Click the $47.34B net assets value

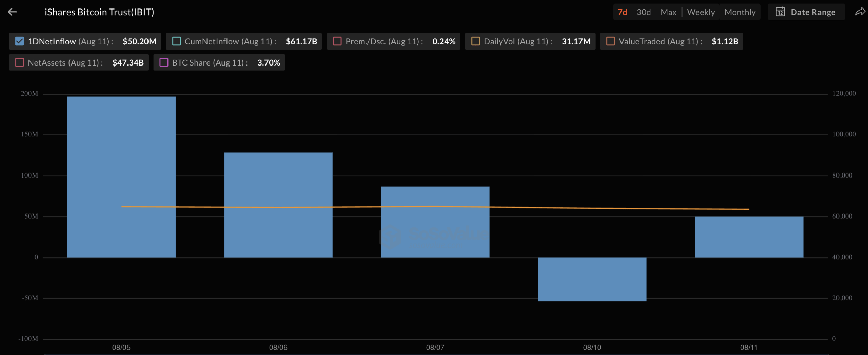pos(128,62)
